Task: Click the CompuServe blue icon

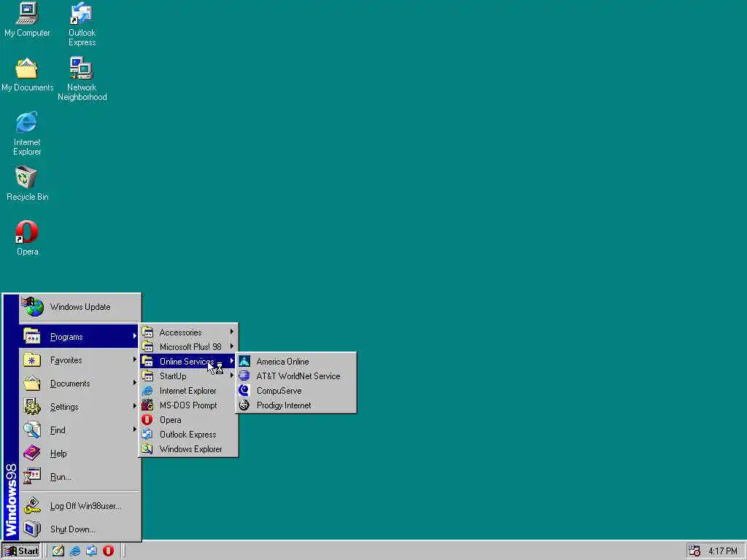Action: click(x=244, y=391)
